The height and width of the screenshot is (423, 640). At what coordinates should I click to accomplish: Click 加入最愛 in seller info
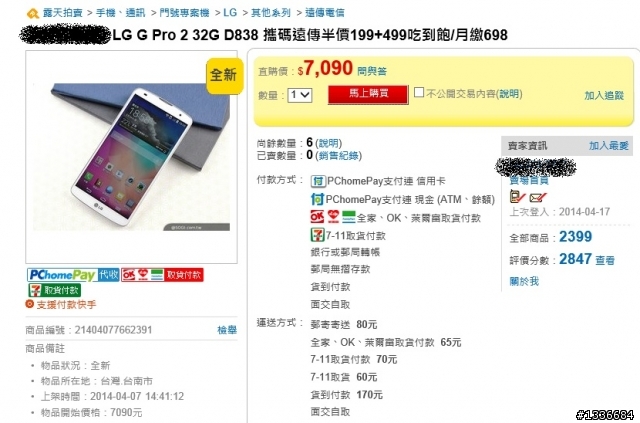coord(609,146)
